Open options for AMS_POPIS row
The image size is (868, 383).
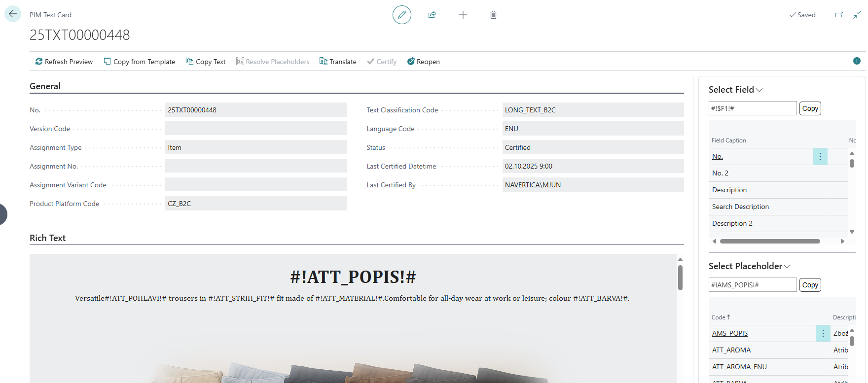tap(823, 333)
